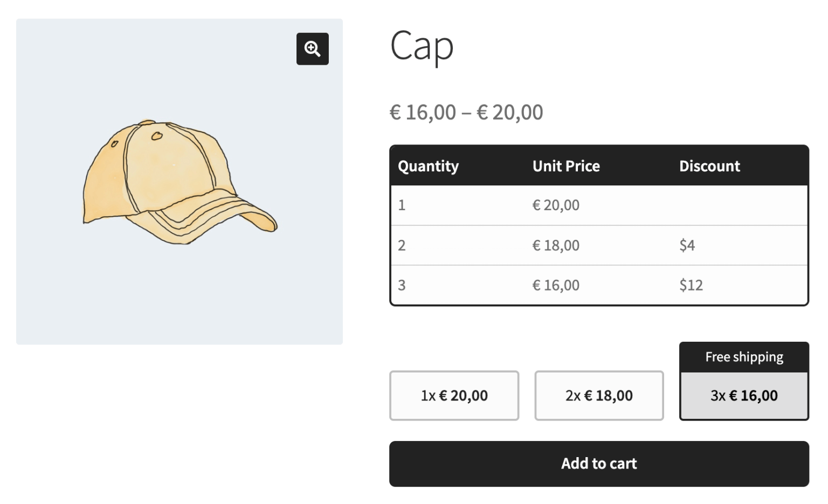Choose the 3x € 16,00 tier option
Screen dimensions: 828x504
pyautogui.click(x=744, y=396)
